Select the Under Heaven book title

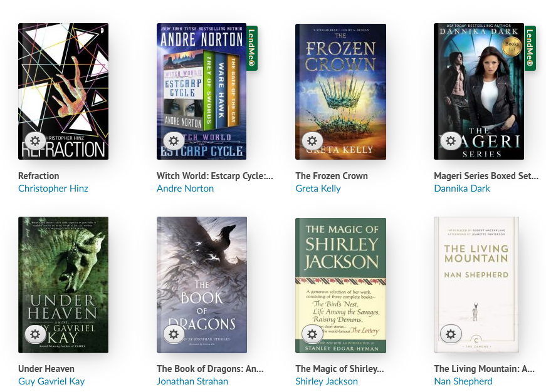(46, 369)
